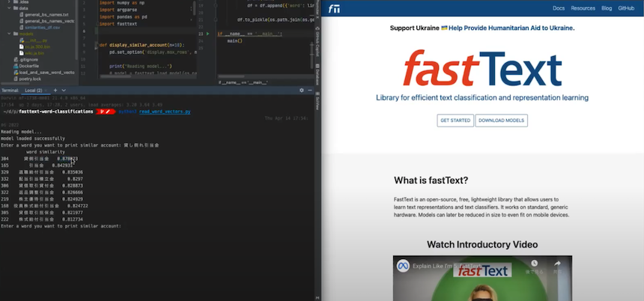644x301 pixels.
Task: Select the __init__.py python file icon
Action: tap(22, 40)
